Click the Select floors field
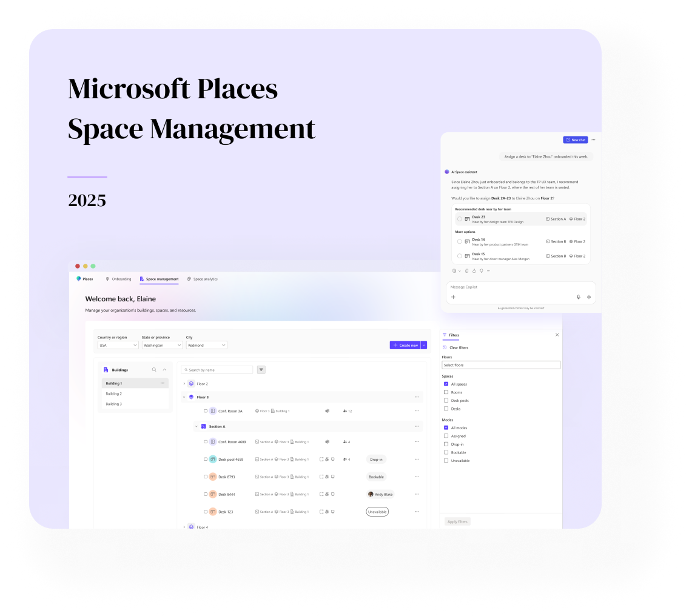Viewport: 689px width, 616px height. (x=501, y=365)
